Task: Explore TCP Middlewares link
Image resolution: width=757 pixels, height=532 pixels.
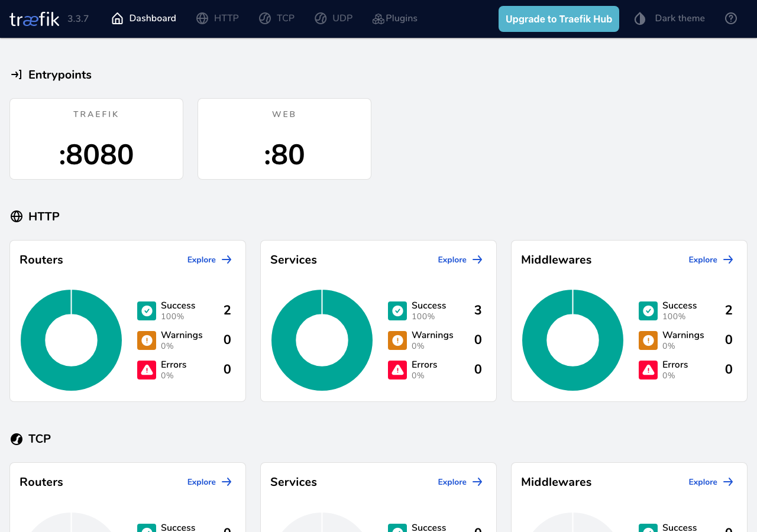Action: 711,482
